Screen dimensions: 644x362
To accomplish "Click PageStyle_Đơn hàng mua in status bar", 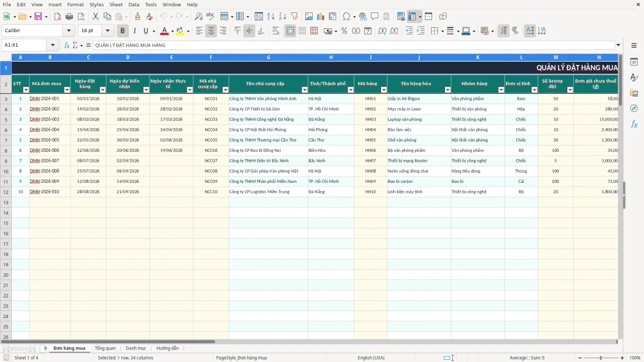I will click(x=241, y=358).
